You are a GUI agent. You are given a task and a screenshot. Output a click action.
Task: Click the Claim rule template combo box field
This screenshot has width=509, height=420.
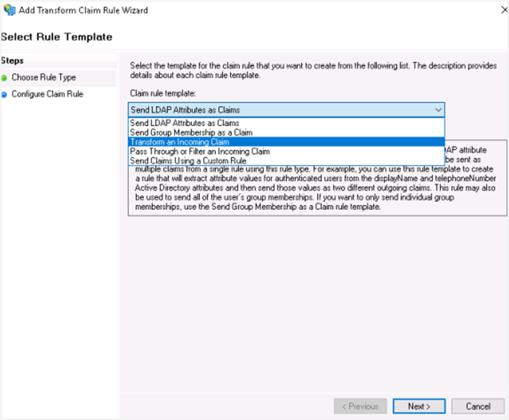click(x=277, y=109)
